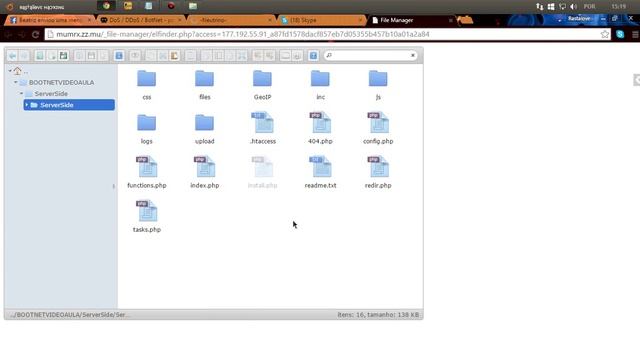Click the view mode toolbar icon

(x=285, y=56)
